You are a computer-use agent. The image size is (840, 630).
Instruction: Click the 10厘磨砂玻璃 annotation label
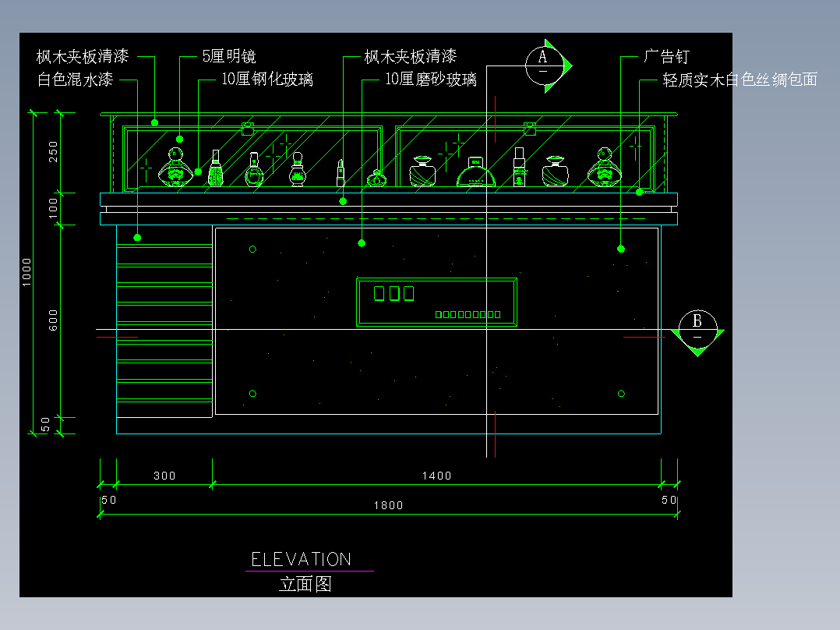point(431,80)
